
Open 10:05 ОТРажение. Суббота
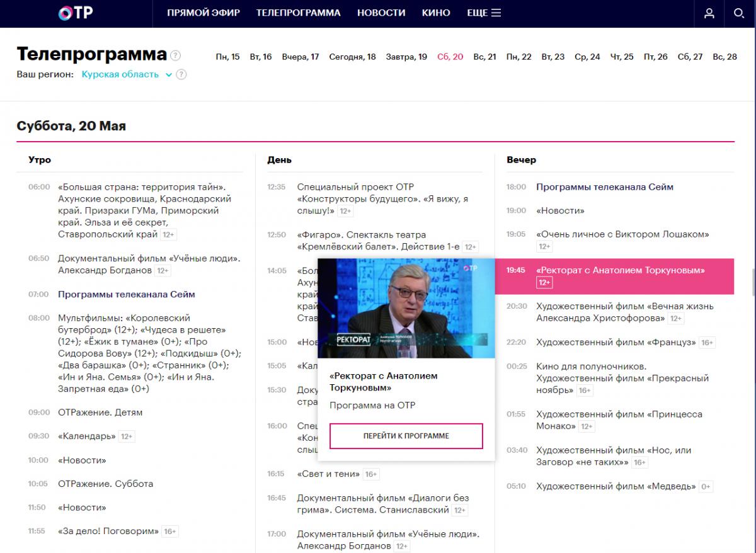tap(105, 484)
